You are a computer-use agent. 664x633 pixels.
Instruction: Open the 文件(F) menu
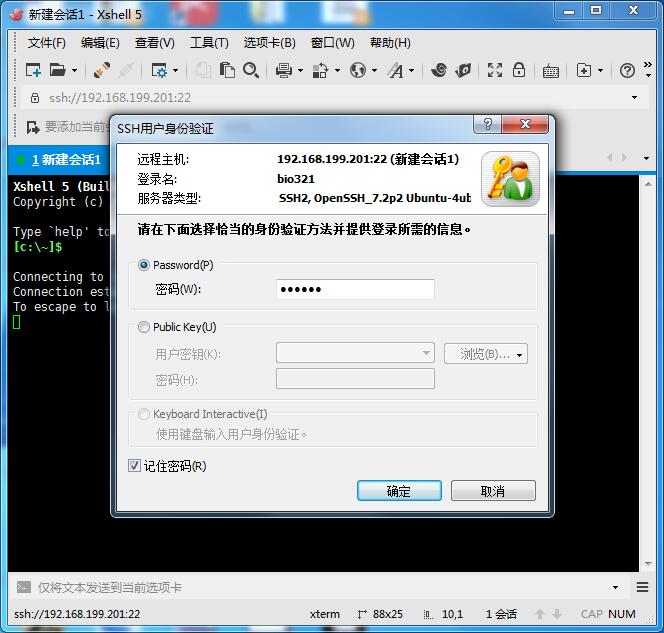point(46,42)
